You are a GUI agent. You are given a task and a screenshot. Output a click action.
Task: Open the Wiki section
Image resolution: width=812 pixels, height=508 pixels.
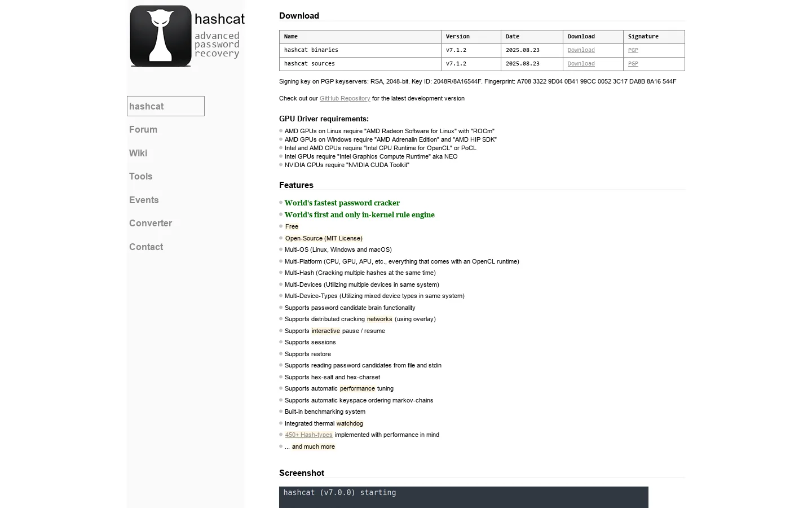tap(138, 154)
